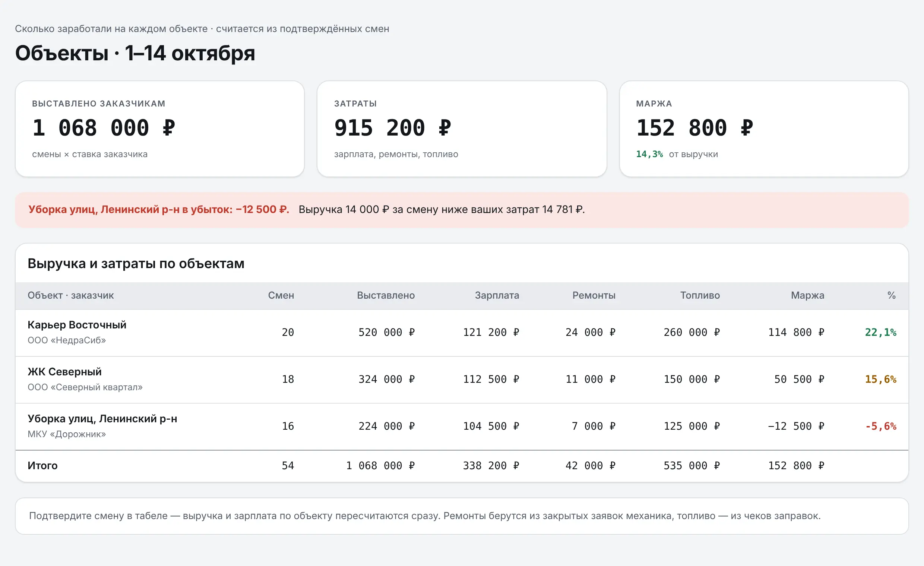Image resolution: width=924 pixels, height=566 pixels.
Task: Click the '%' column header
Action: click(891, 295)
